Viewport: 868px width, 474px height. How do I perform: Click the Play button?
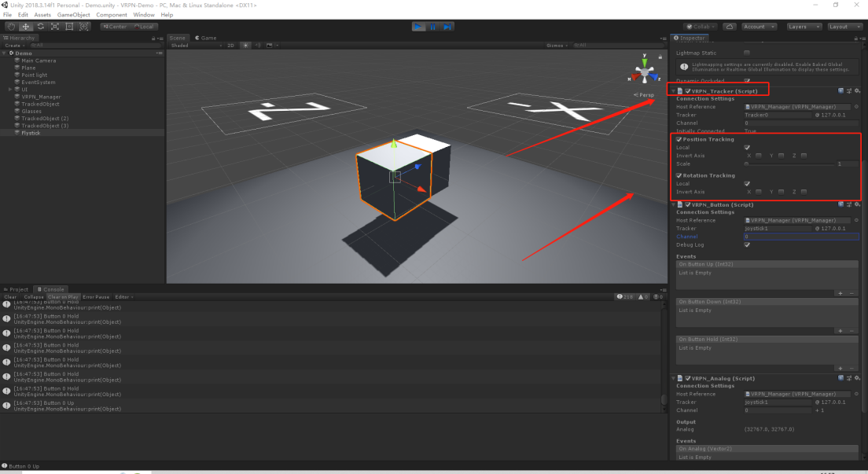point(418,27)
